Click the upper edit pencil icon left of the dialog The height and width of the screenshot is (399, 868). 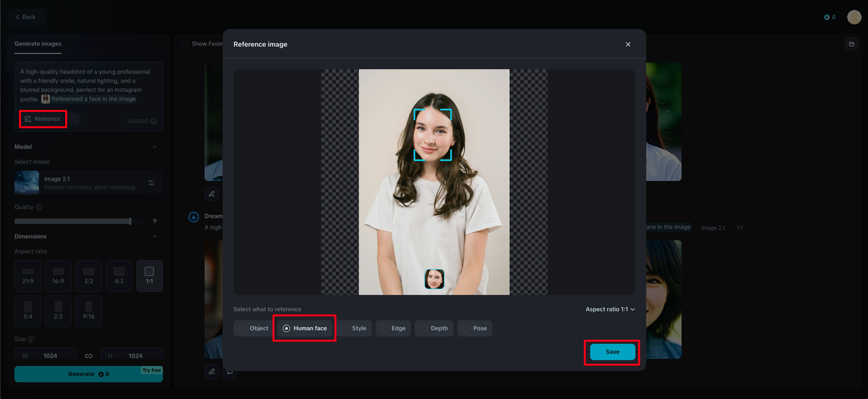[212, 193]
